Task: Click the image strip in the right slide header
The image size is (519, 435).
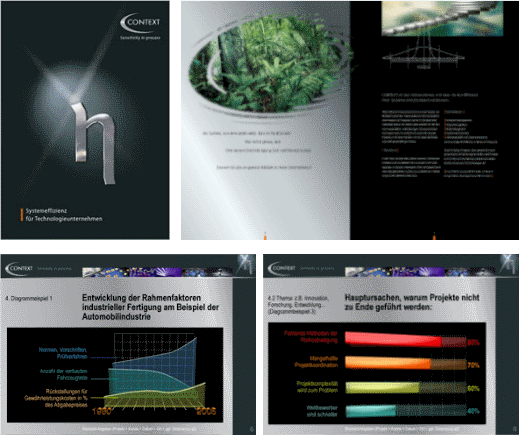Action: 420,272
